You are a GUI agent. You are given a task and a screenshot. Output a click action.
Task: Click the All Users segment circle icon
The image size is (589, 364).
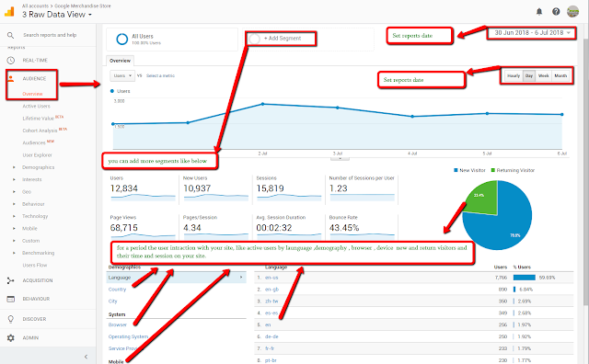coord(122,39)
